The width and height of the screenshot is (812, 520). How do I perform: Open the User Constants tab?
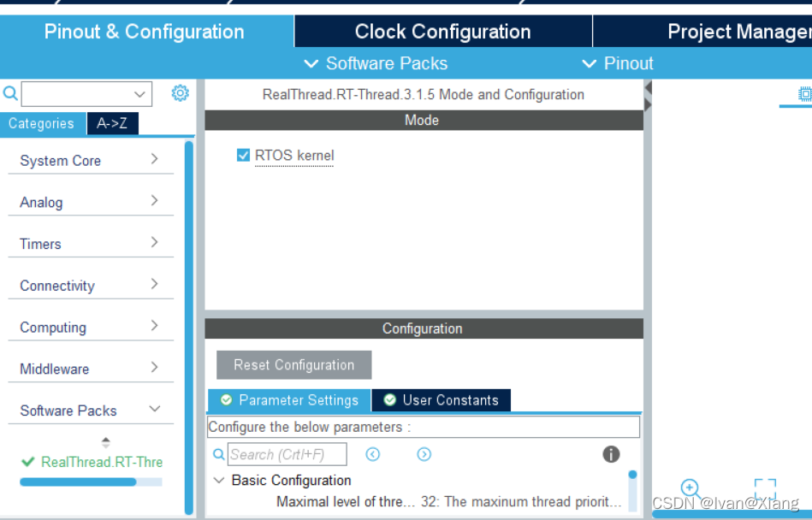(x=442, y=400)
